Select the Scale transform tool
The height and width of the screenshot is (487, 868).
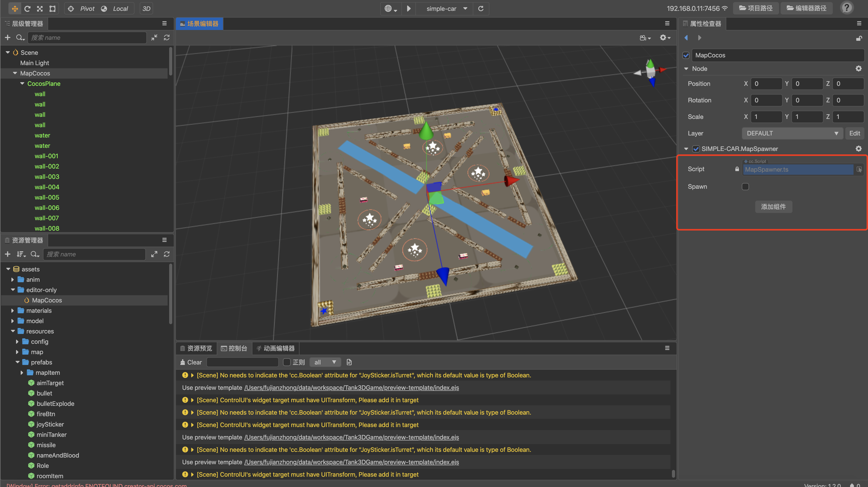coord(40,9)
